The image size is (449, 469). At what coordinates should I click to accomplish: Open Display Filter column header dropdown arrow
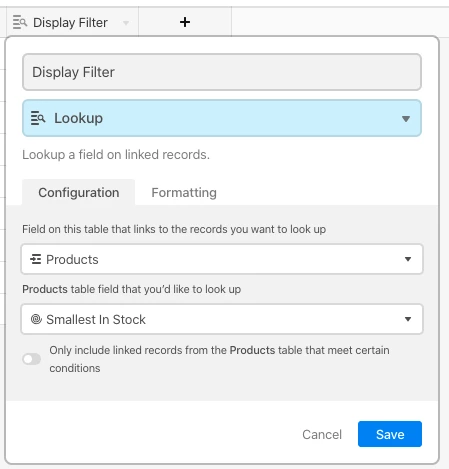[x=126, y=23]
